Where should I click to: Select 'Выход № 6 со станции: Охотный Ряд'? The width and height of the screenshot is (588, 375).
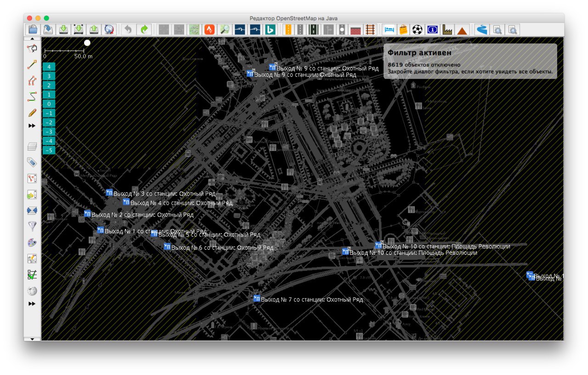[222, 248]
